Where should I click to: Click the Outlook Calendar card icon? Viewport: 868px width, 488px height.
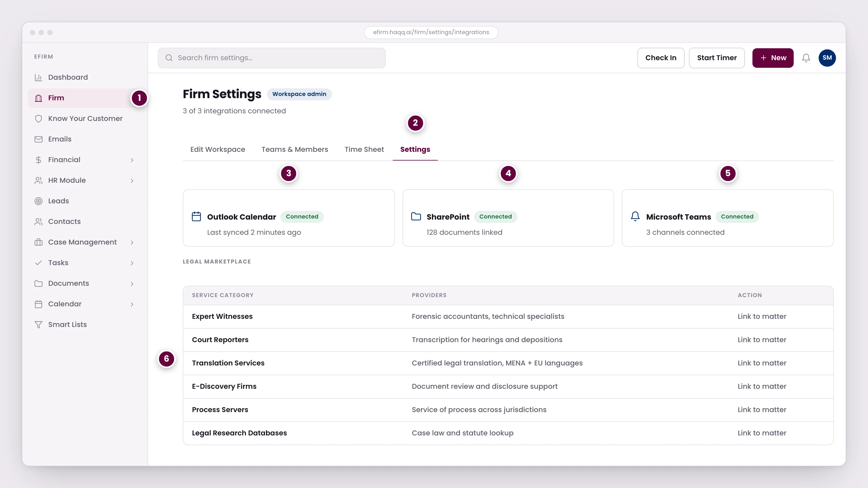tap(196, 216)
